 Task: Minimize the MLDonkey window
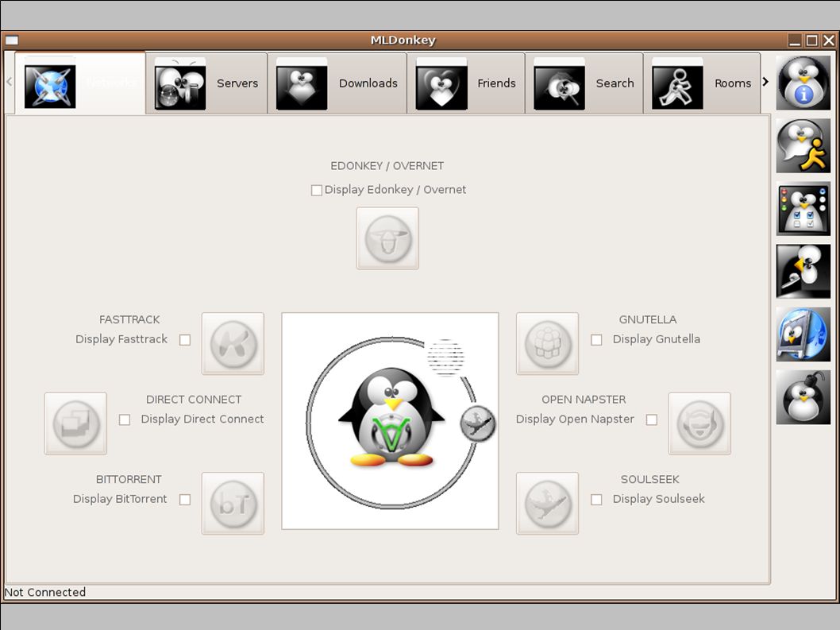point(796,41)
